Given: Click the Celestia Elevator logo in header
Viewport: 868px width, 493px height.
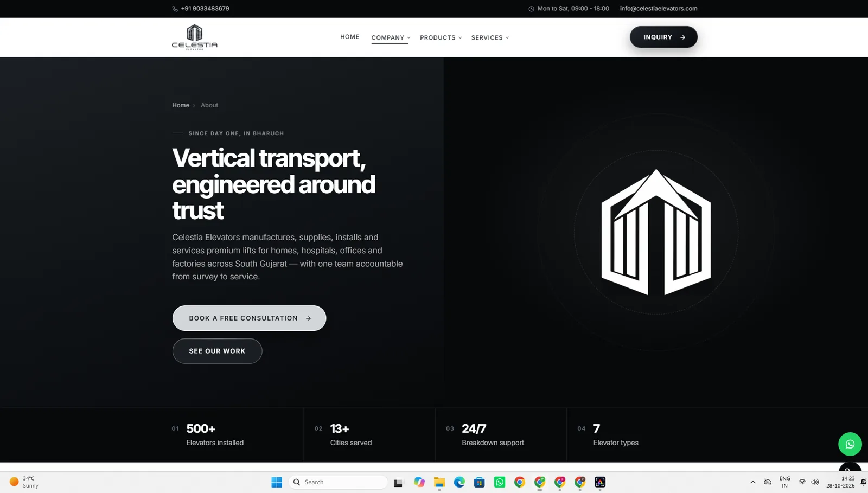Looking at the screenshot, I should (194, 37).
